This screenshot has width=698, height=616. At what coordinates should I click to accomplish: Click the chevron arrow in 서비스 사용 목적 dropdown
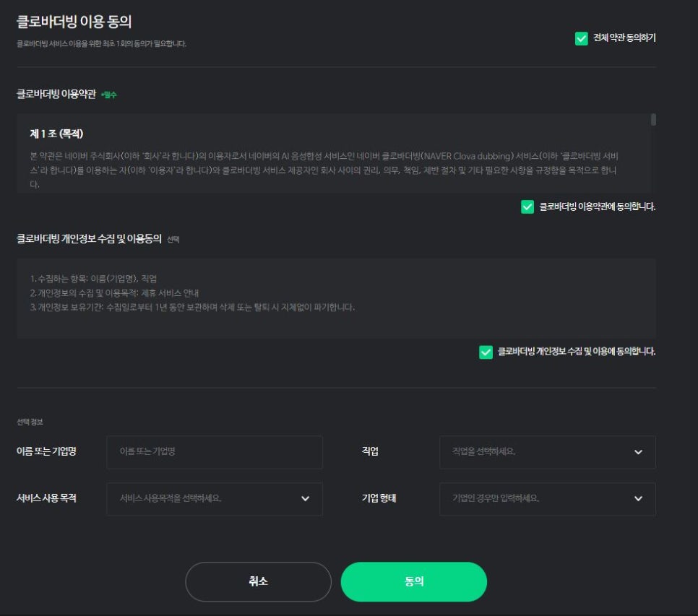[x=305, y=498]
